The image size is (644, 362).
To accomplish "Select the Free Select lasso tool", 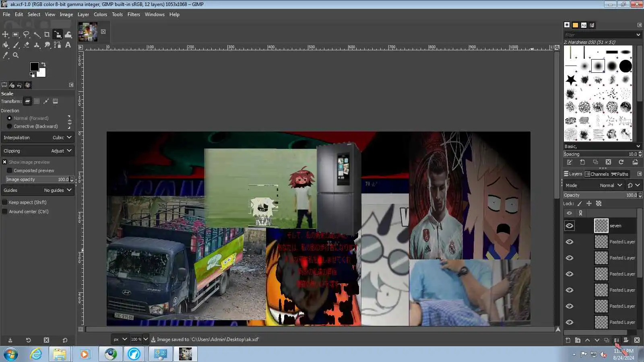I will [26, 35].
